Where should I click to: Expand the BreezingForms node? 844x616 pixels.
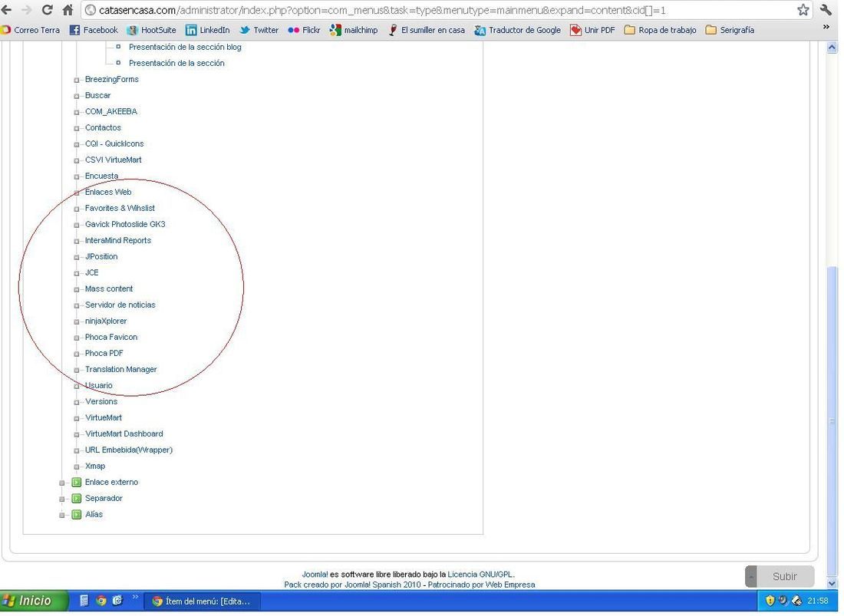click(77, 81)
